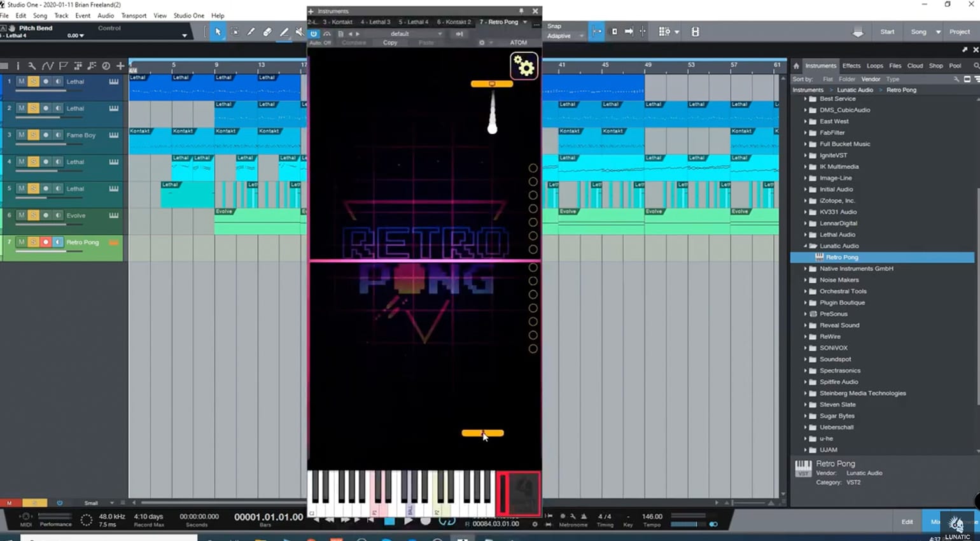Viewport: 980px width, 541px height.
Task: Click the browser Home icon
Action: [x=796, y=66]
